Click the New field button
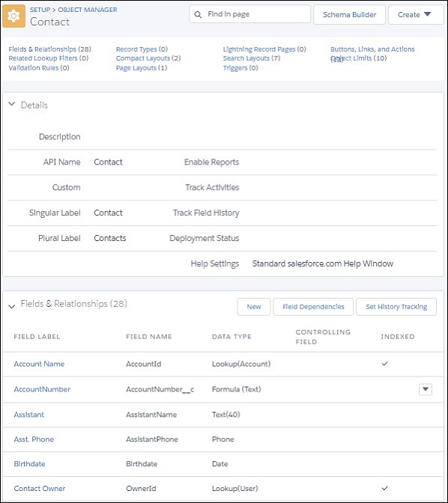 (x=254, y=307)
